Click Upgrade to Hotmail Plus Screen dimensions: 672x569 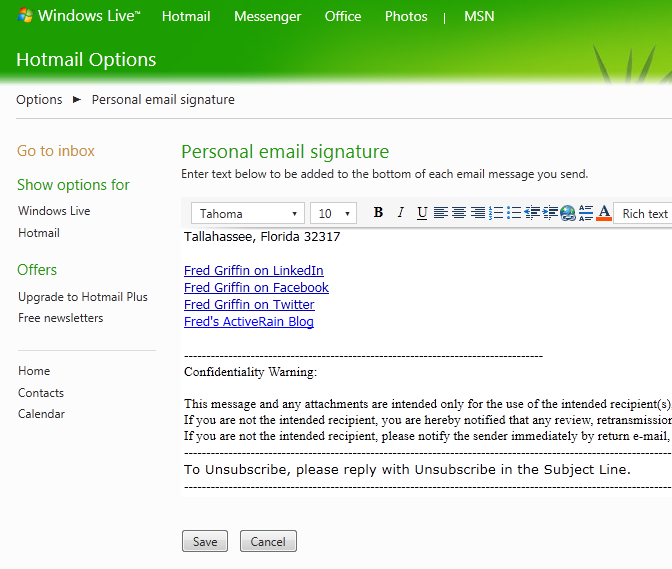point(83,297)
